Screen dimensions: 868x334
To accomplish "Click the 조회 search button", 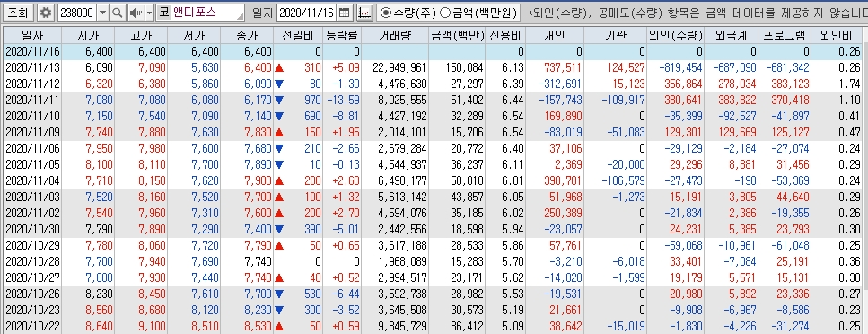I will click(x=18, y=13).
